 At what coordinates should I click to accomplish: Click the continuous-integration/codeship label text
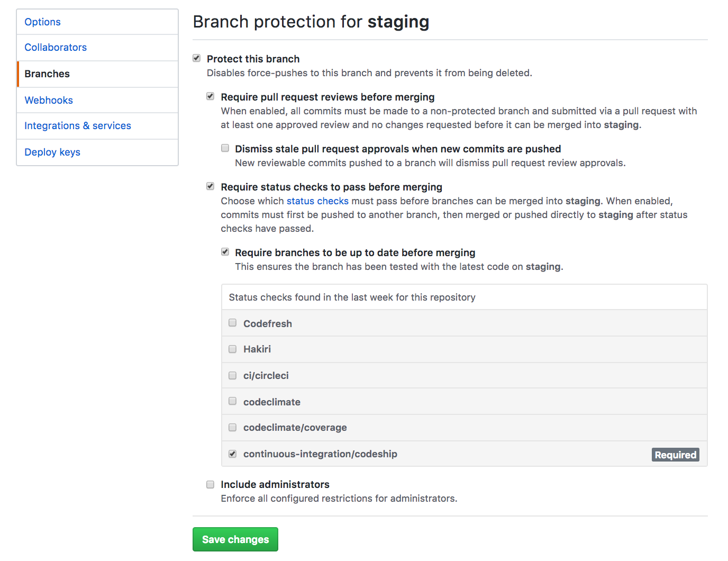320,454
